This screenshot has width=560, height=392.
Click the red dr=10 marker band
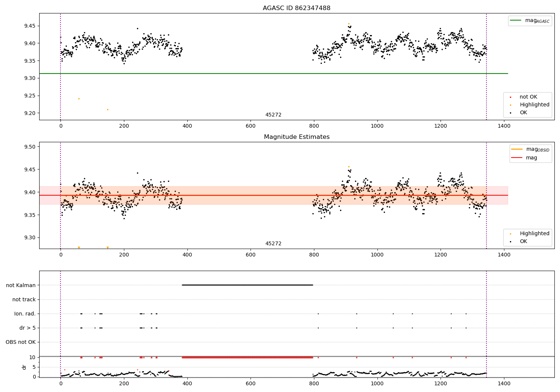tap(247, 357)
